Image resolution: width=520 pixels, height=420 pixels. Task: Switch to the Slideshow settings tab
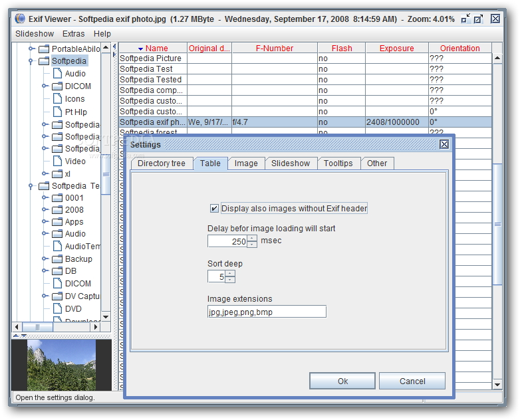point(291,163)
